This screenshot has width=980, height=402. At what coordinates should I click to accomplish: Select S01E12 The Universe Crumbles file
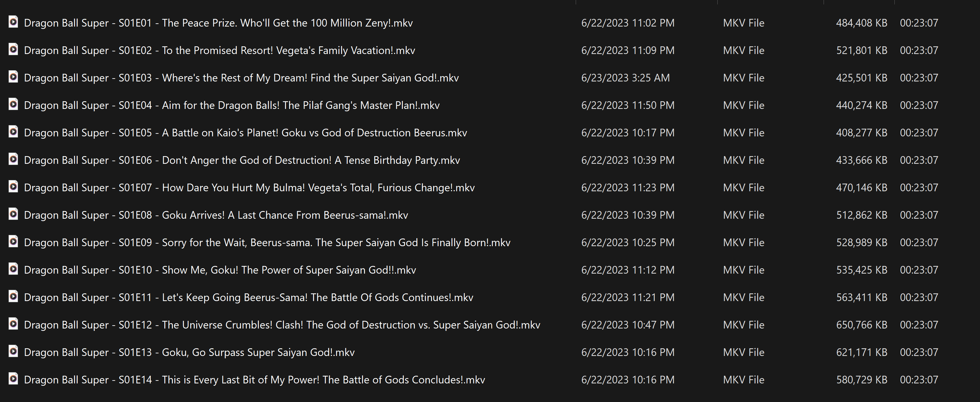click(x=282, y=325)
